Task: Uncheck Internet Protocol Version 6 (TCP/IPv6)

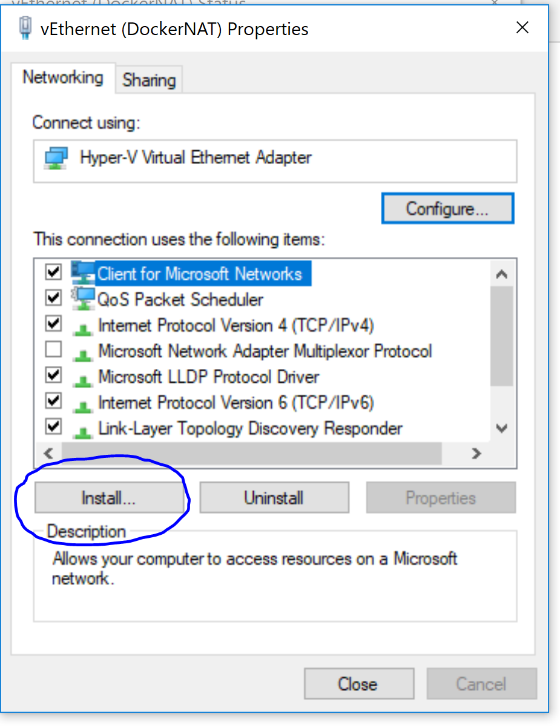Action: tap(53, 401)
